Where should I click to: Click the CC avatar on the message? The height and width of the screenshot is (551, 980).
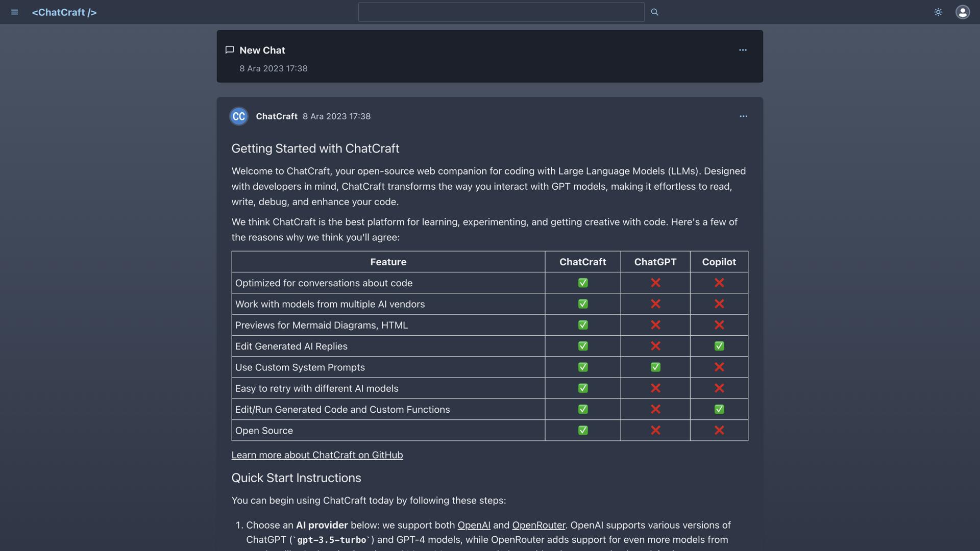(x=239, y=116)
